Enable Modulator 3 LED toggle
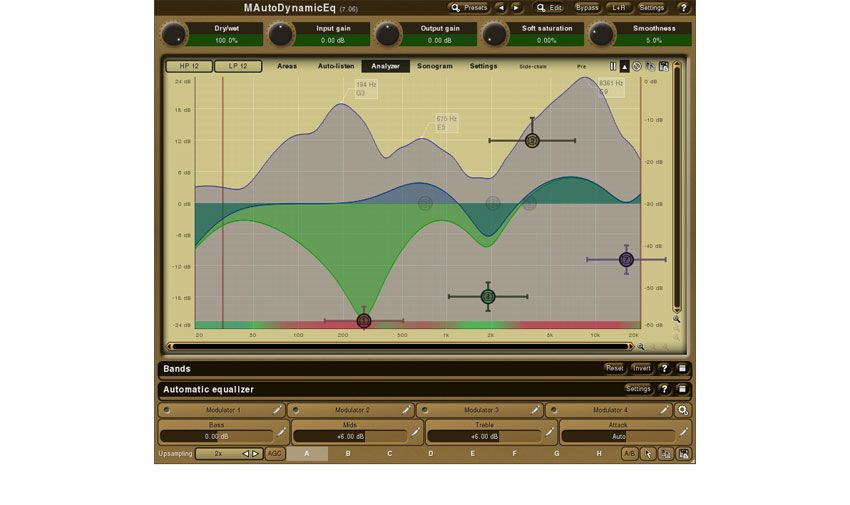Image resolution: width=850 pixels, height=505 pixels. (x=424, y=410)
